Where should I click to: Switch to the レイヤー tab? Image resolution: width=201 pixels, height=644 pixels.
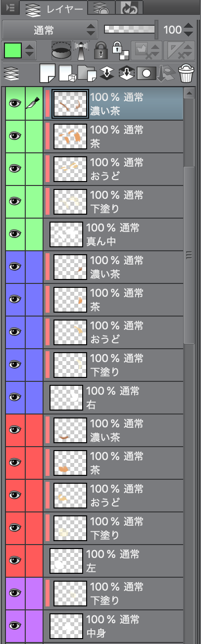click(x=54, y=7)
